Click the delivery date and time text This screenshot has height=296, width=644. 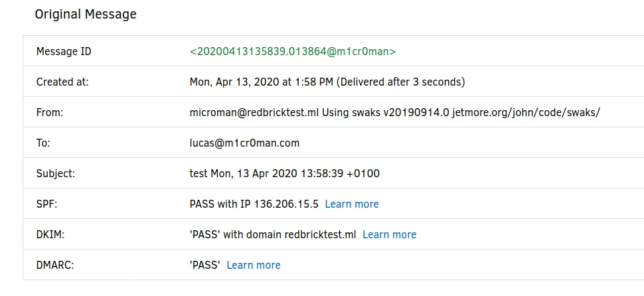327,82
